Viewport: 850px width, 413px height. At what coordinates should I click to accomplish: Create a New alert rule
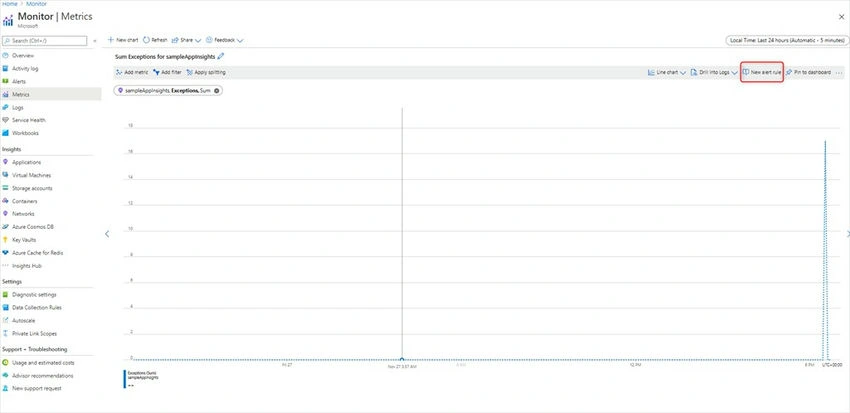762,72
